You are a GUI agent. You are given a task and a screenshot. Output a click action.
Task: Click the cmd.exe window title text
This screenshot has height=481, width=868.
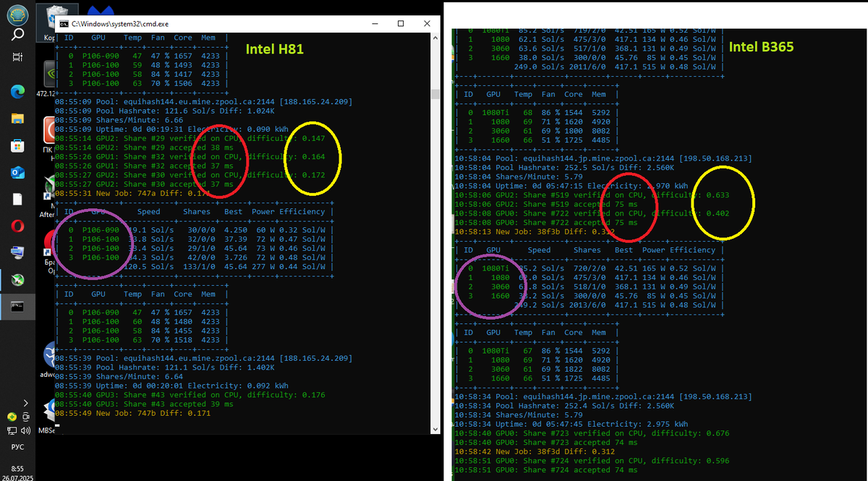(120, 24)
